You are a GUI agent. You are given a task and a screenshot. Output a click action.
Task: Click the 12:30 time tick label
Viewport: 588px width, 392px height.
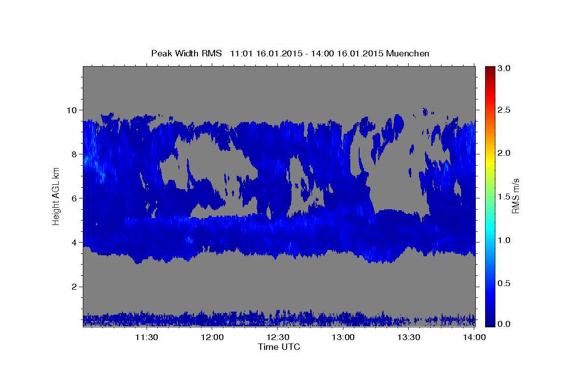[x=278, y=337]
